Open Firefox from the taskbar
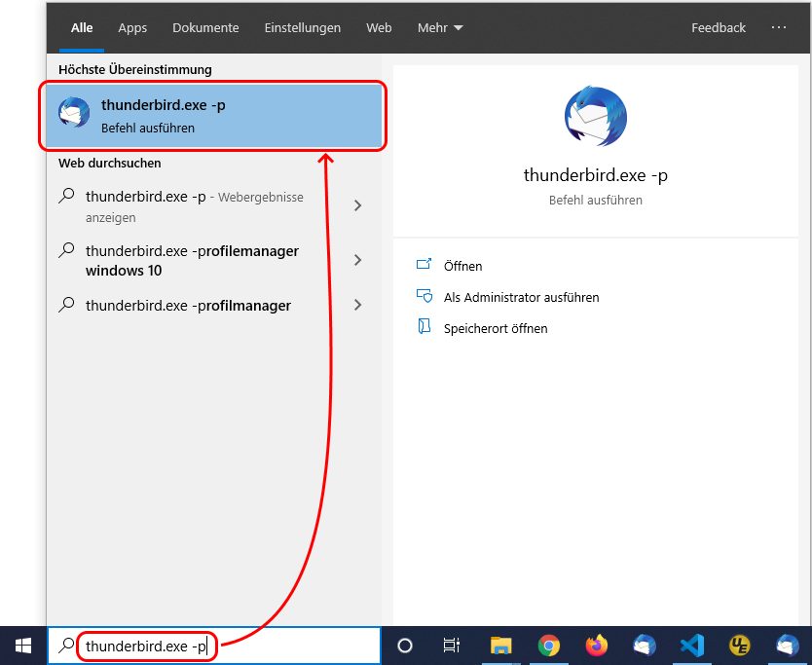Viewport: 812px width, 665px height. (x=597, y=646)
